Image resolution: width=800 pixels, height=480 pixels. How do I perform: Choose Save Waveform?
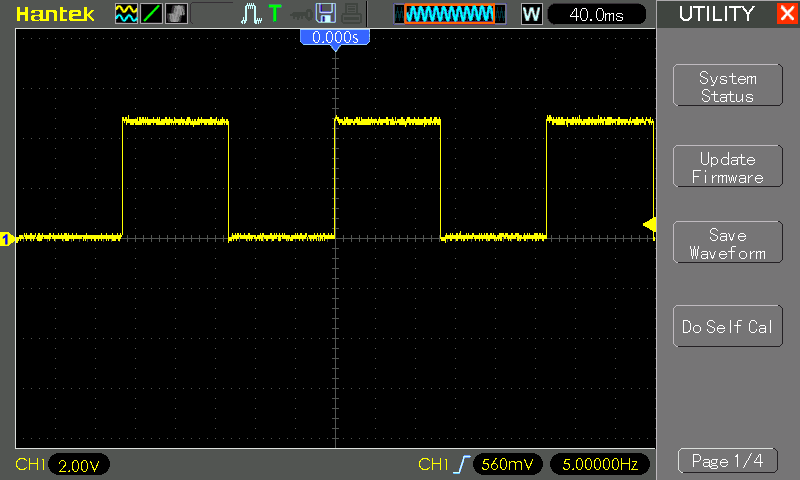pos(728,244)
